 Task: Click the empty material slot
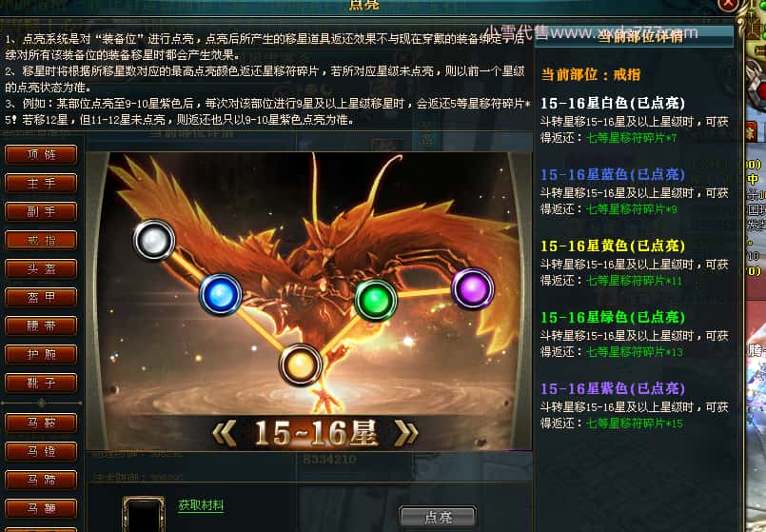pos(144,515)
